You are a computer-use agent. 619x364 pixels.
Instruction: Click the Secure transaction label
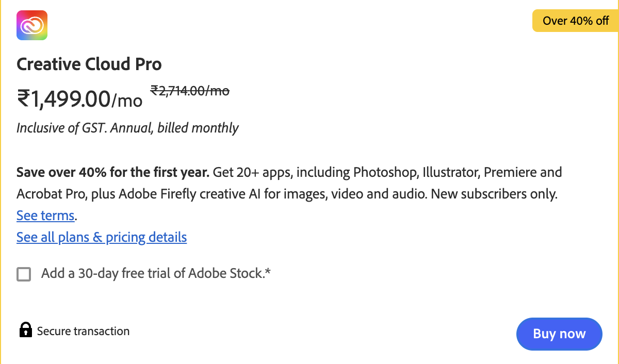[83, 331]
